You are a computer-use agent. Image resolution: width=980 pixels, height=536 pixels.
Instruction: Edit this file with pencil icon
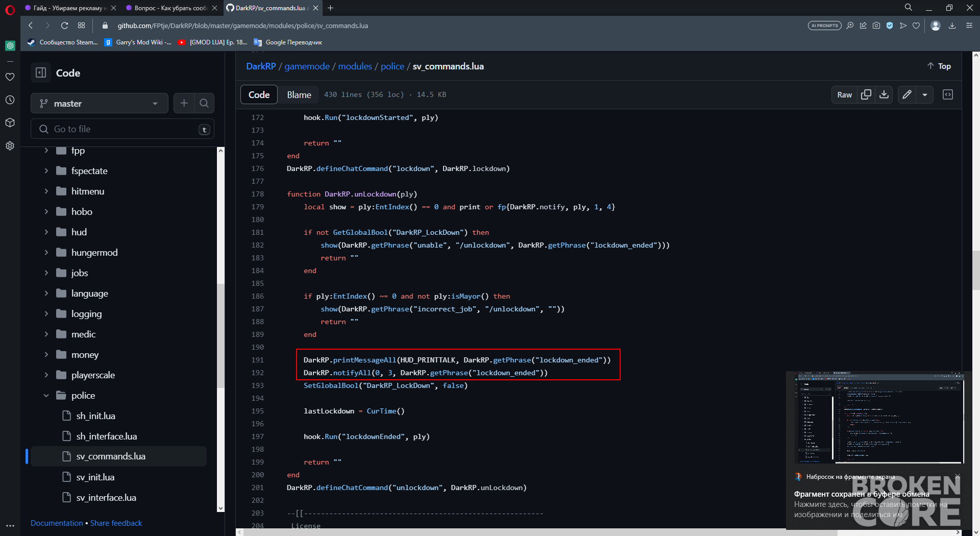[x=907, y=94]
